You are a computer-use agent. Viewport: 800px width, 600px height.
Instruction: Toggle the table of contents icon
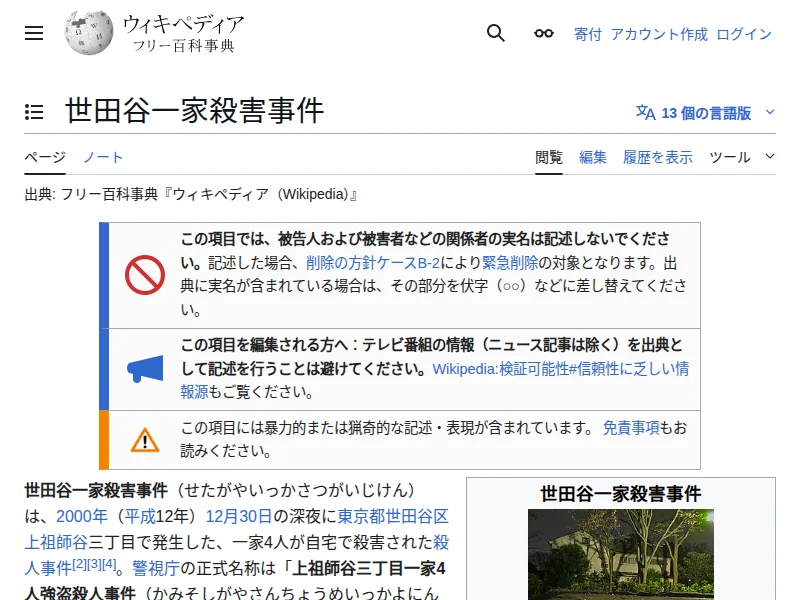(x=34, y=112)
